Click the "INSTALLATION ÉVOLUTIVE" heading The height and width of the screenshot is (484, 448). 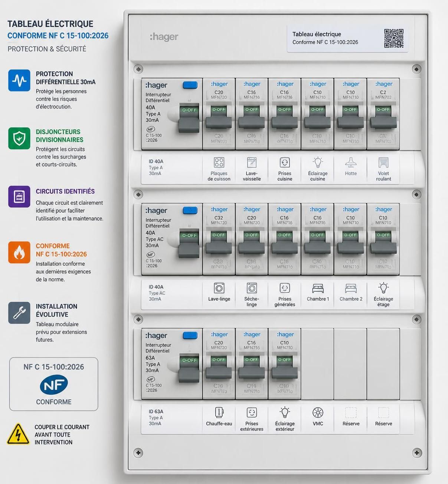click(x=56, y=310)
